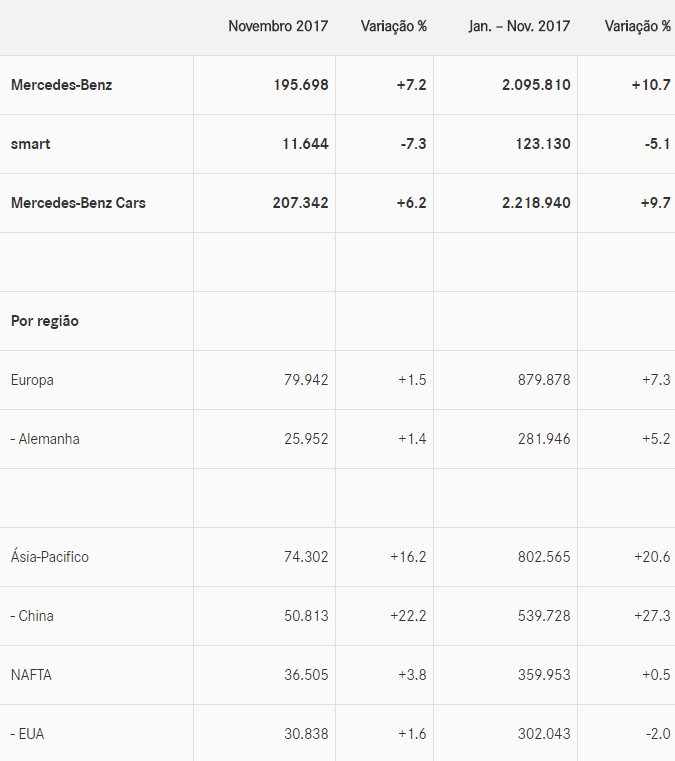The image size is (675, 761).
Task: Select the NAFTA row label
Action: pos(31,675)
